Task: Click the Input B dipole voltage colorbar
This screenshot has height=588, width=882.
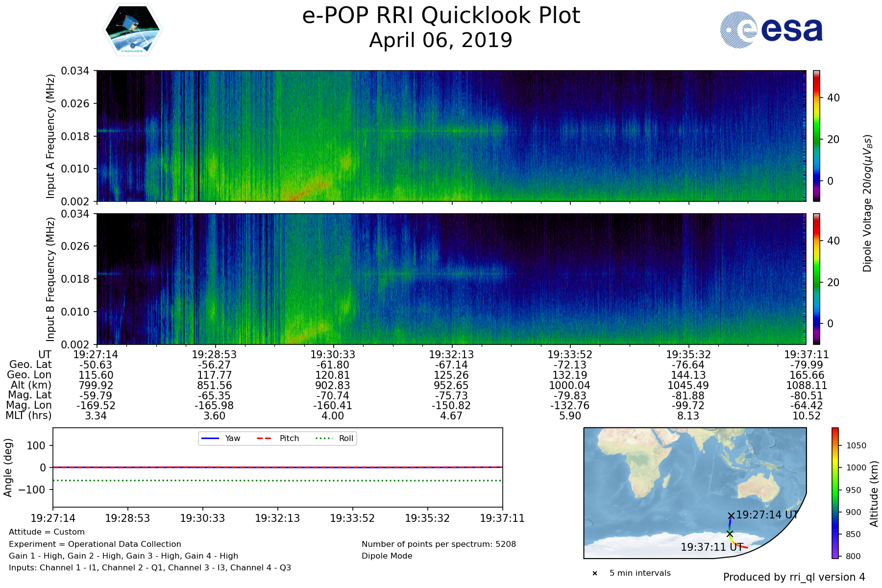Action: point(816,279)
